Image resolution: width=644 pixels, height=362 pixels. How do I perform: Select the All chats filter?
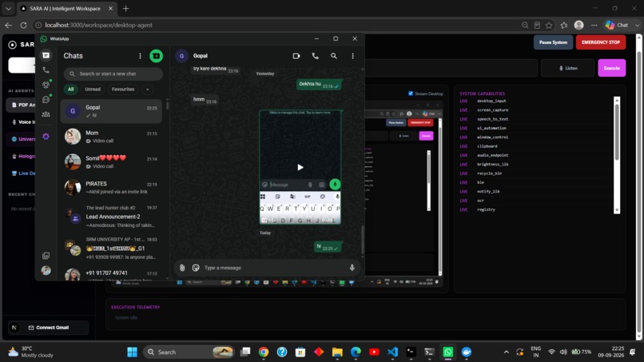point(70,90)
